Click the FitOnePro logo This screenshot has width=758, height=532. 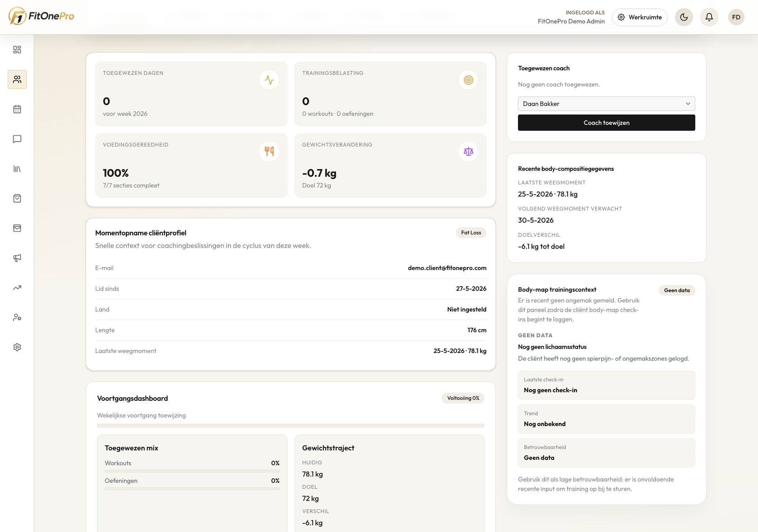(41, 17)
